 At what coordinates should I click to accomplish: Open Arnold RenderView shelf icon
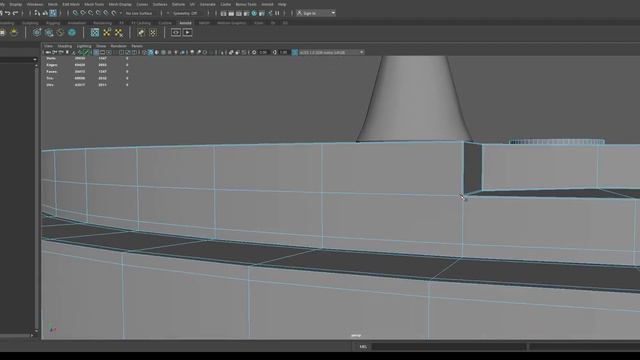pos(176,32)
